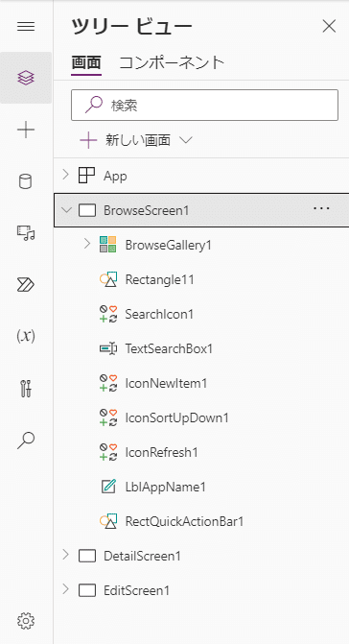This screenshot has width=349, height=644.
Task: Open the Settings gear at bottom
Action: 26,621
